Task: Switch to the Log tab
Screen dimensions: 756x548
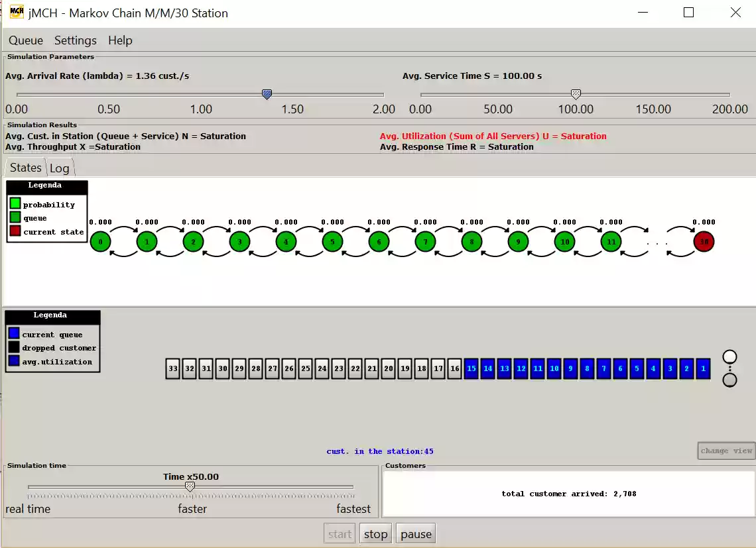Action: [x=60, y=168]
